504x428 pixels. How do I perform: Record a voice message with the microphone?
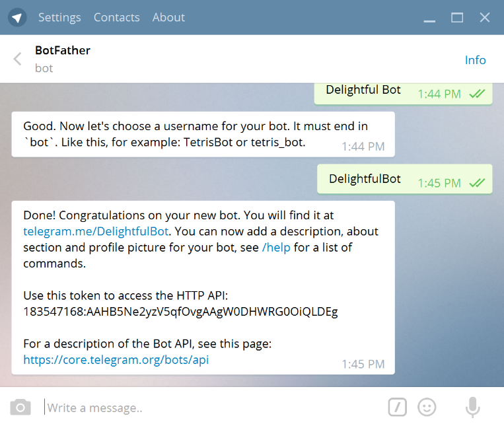(472, 408)
